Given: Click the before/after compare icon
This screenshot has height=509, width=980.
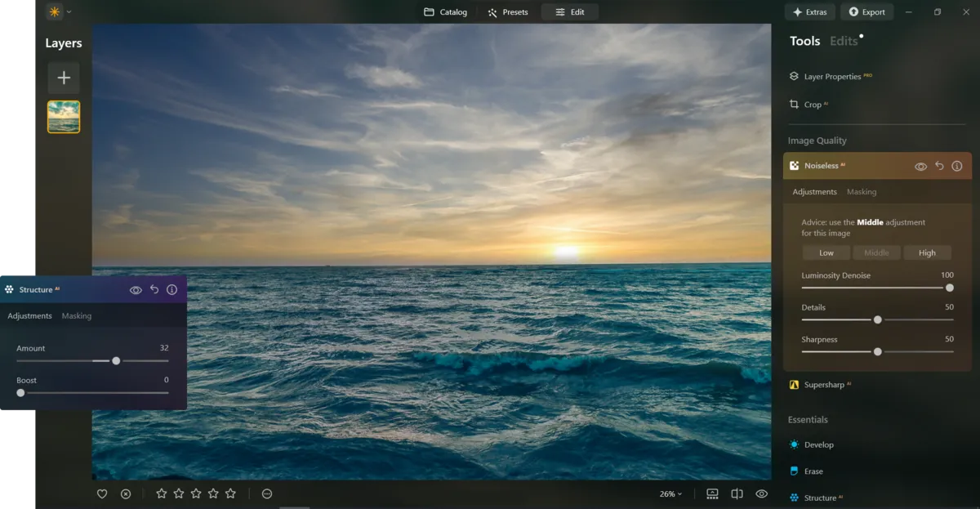Looking at the screenshot, I should pos(737,493).
